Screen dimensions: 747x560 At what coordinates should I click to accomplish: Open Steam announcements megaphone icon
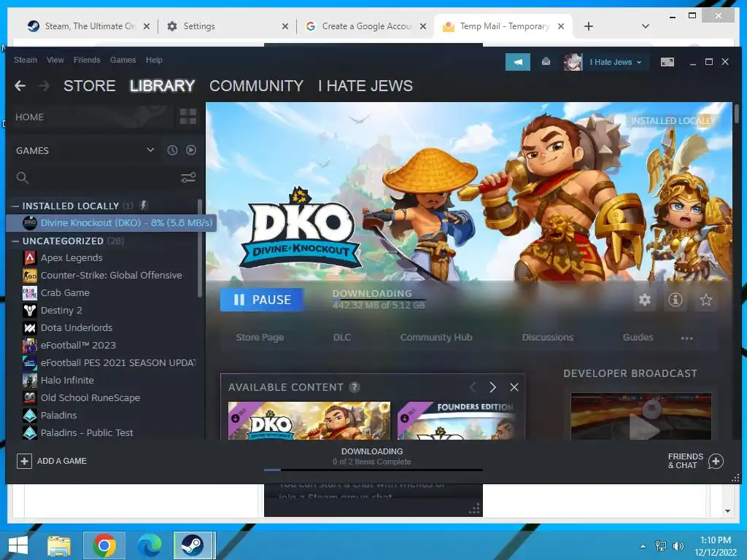tap(517, 62)
